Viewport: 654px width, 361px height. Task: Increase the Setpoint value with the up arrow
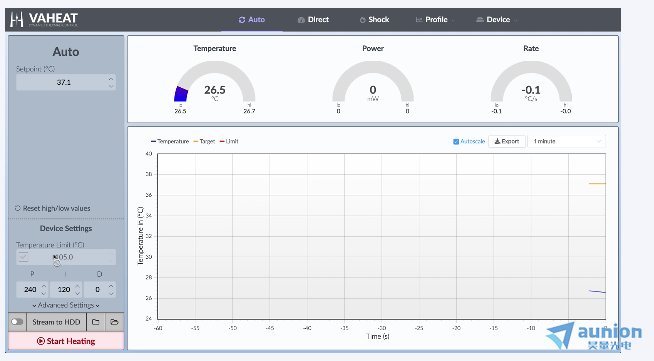(x=111, y=79)
